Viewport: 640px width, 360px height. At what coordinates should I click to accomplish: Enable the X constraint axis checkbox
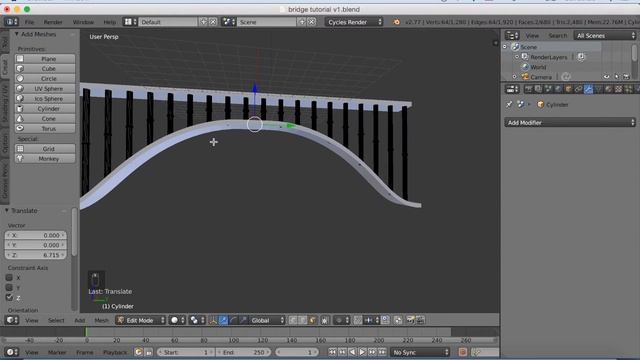click(x=9, y=278)
